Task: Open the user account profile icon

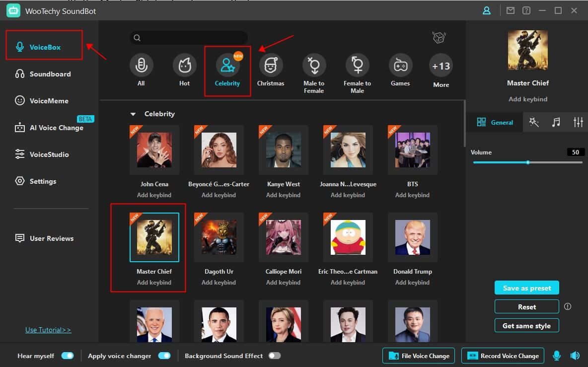Action: pyautogui.click(x=487, y=10)
